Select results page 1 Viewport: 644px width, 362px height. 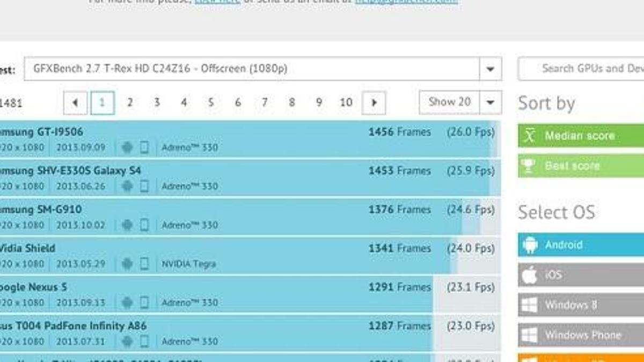point(103,102)
